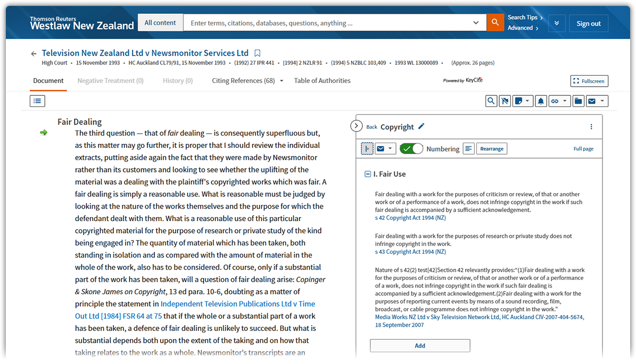Switch to the Table of Authorities tab
The width and height of the screenshot is (636, 364).
pos(322,81)
